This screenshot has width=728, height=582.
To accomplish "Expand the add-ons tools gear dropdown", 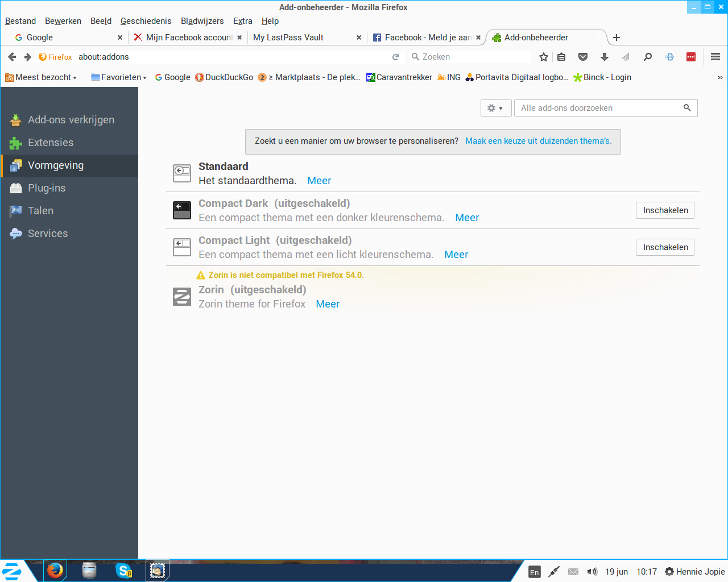I will coord(495,108).
